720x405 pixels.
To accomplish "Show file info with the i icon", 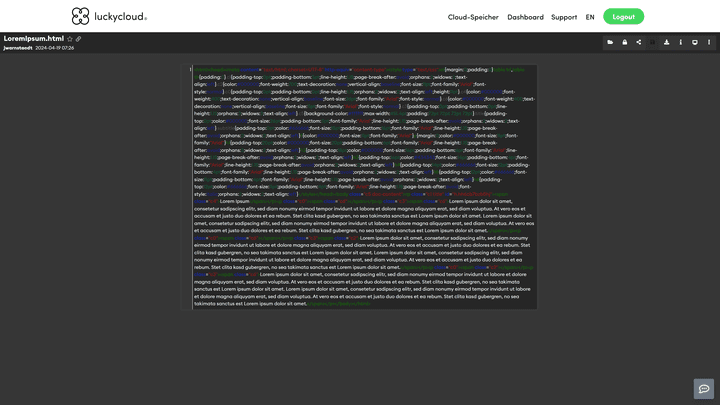I will pyautogui.click(x=681, y=42).
